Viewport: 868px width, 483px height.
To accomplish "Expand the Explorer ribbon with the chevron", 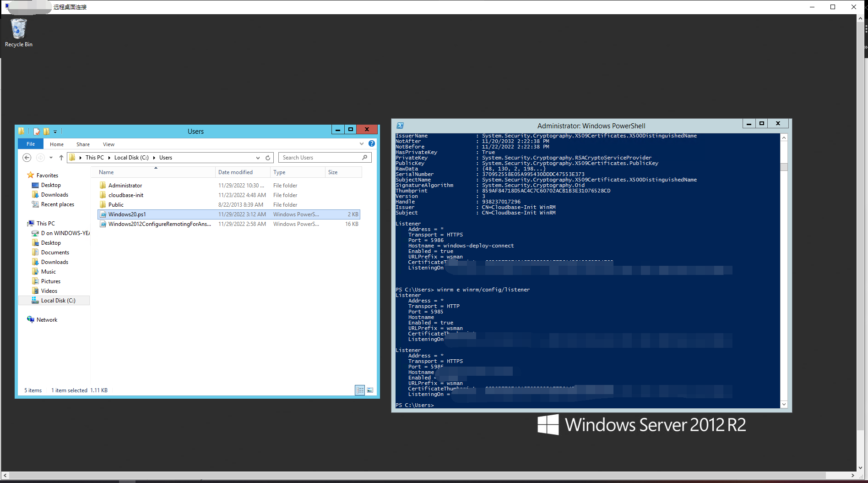I will 362,143.
